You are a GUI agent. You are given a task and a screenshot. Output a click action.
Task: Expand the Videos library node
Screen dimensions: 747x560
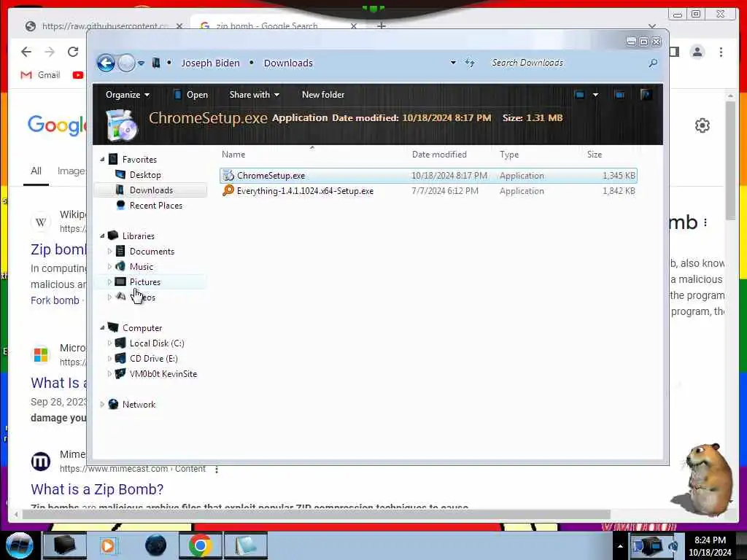pyautogui.click(x=109, y=297)
